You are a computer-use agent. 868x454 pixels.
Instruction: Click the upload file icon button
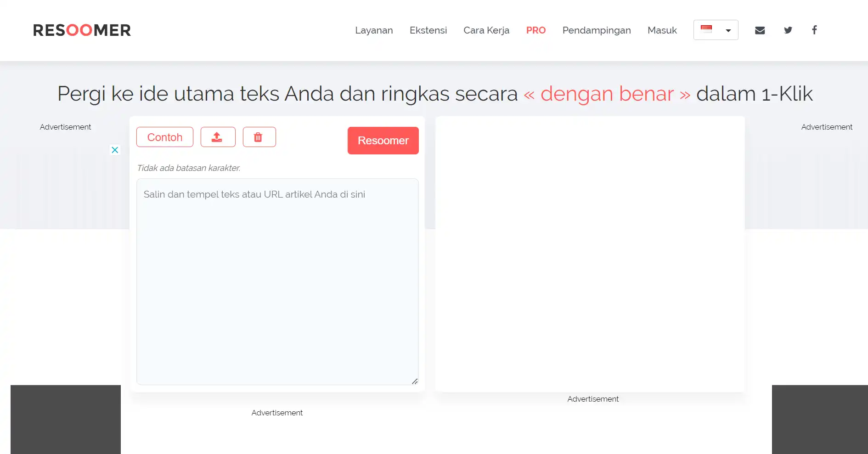pos(218,137)
